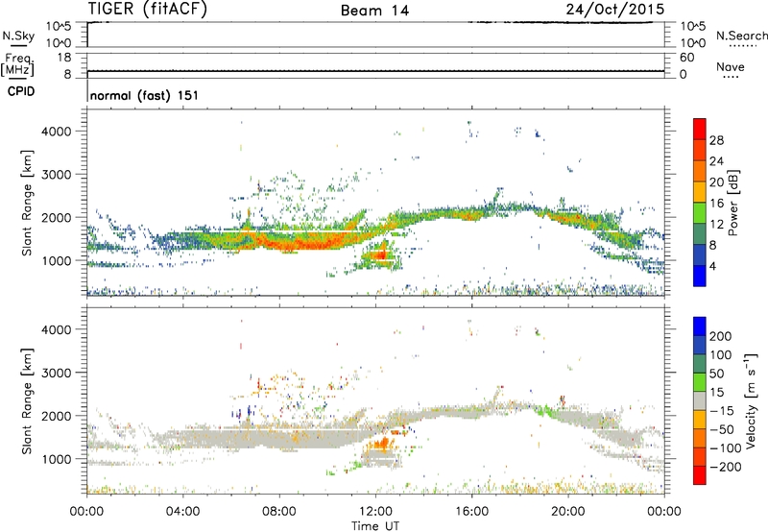Click the gray −15 to 15 Velocity color segment
Viewport: 768px width, 532px height.
tap(700, 400)
